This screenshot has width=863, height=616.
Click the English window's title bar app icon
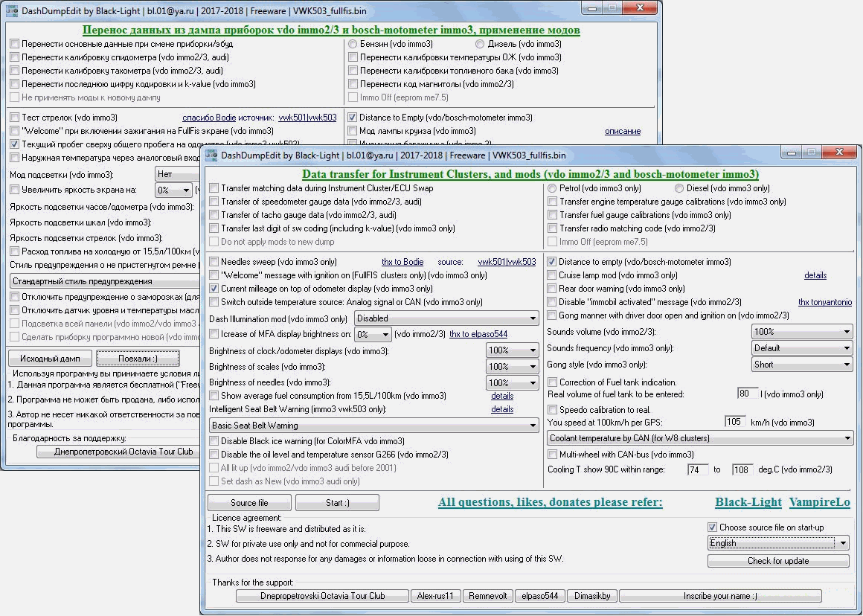[x=211, y=155]
